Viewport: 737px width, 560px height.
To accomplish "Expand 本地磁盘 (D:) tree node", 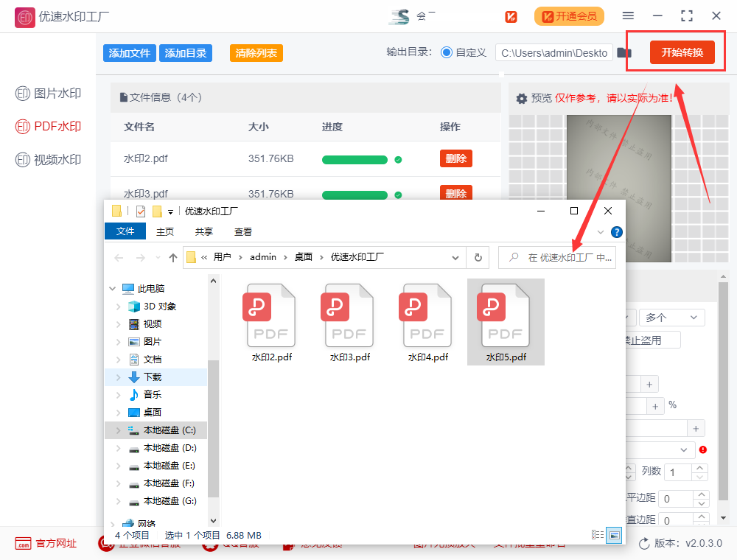I will coord(119,448).
